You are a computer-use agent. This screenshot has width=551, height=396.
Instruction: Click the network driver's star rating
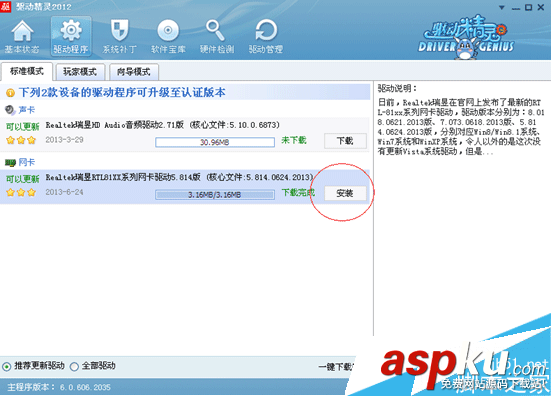(x=21, y=193)
